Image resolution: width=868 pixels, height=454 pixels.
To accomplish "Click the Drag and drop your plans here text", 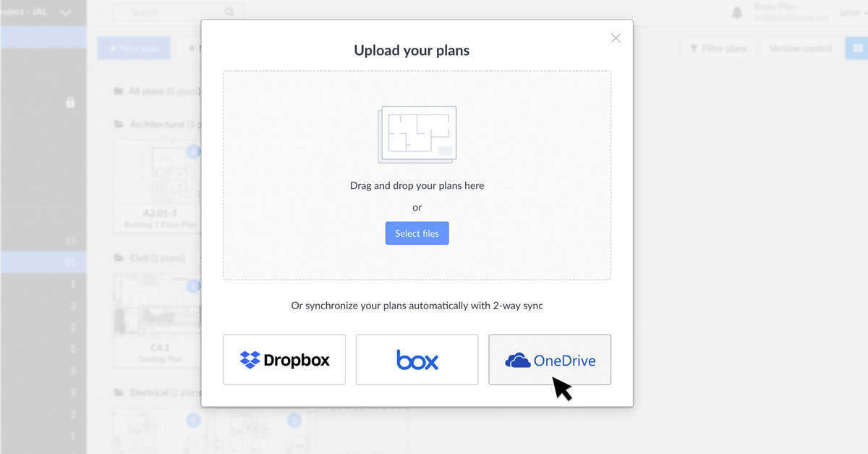I will point(417,185).
